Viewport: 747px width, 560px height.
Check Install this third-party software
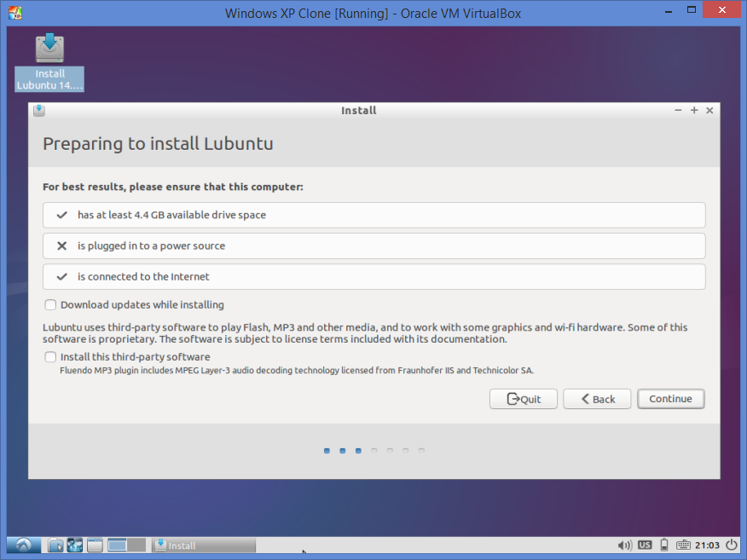(x=51, y=357)
